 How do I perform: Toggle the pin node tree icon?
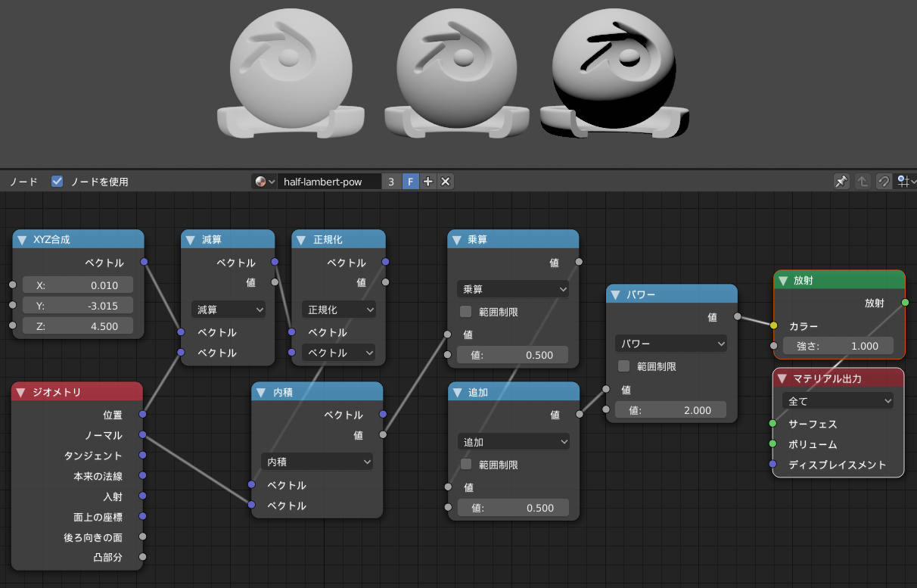[841, 182]
